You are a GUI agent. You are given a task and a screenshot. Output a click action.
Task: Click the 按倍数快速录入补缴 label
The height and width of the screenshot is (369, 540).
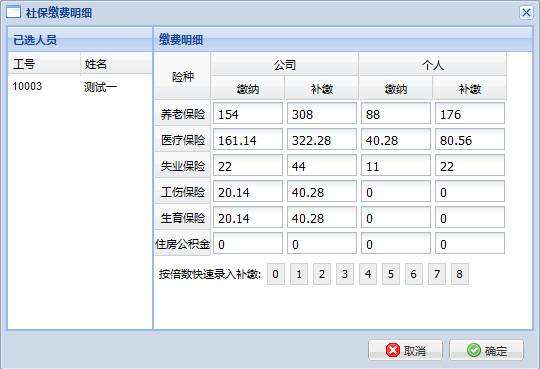coord(210,274)
